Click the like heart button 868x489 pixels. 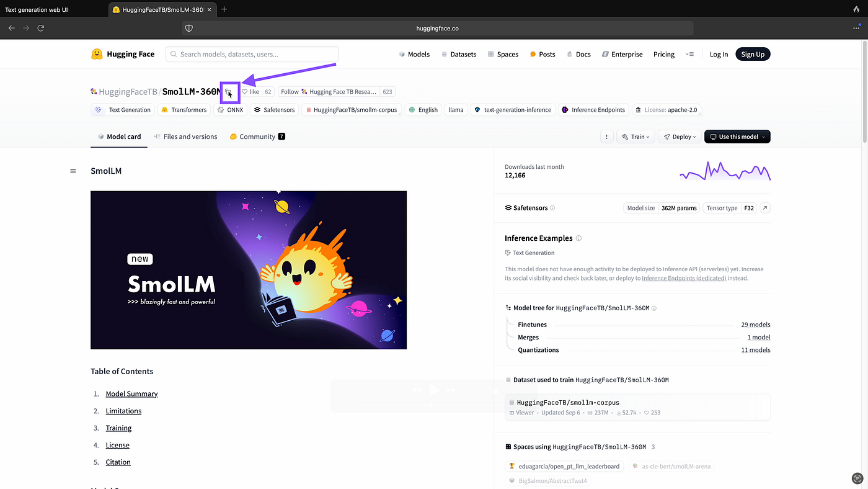[250, 92]
